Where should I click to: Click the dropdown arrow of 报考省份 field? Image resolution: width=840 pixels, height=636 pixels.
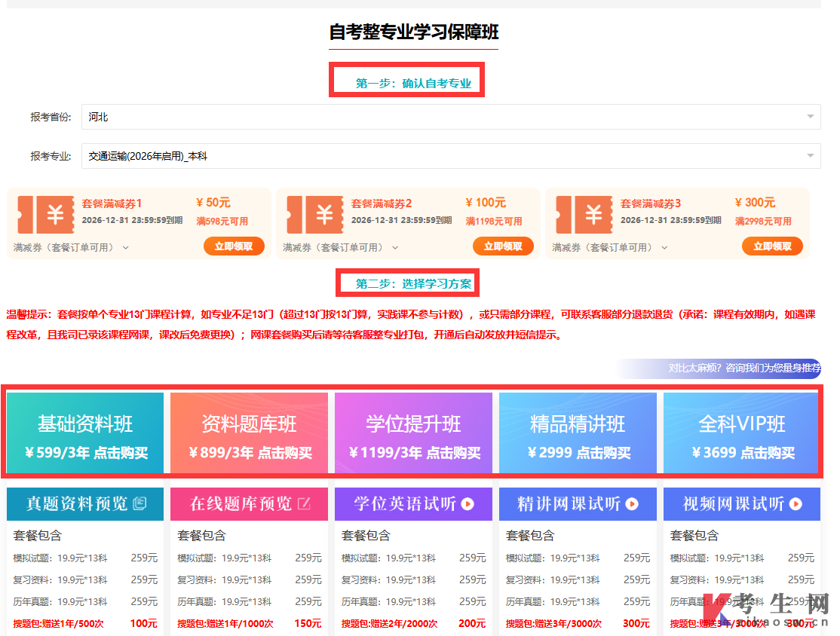810,117
